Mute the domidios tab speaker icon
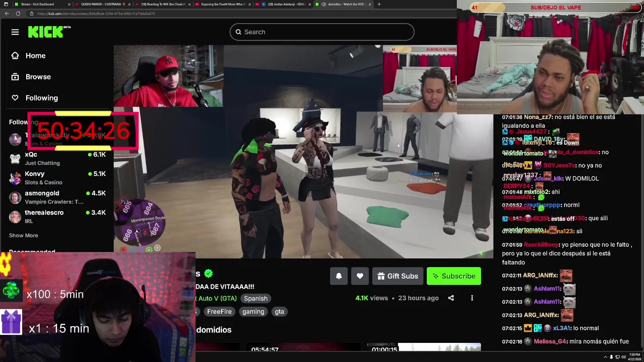644x362 pixels. pyautogui.click(x=324, y=4)
